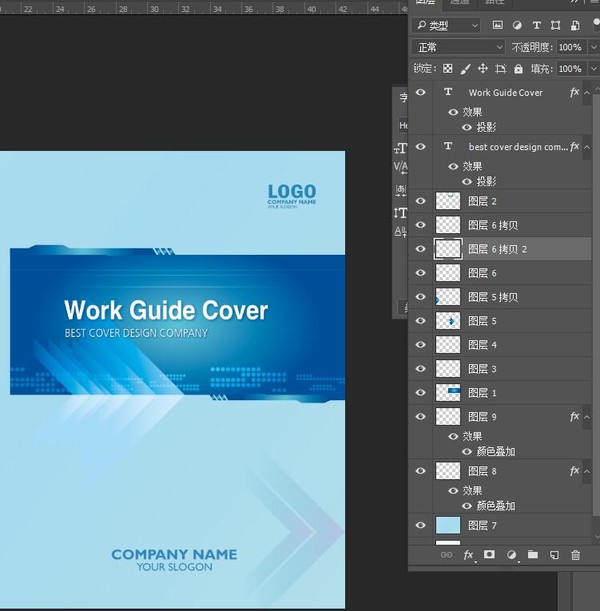Viewport: 600px width, 611px height.
Task: Lock artboard nesting icon
Action: pos(501,69)
